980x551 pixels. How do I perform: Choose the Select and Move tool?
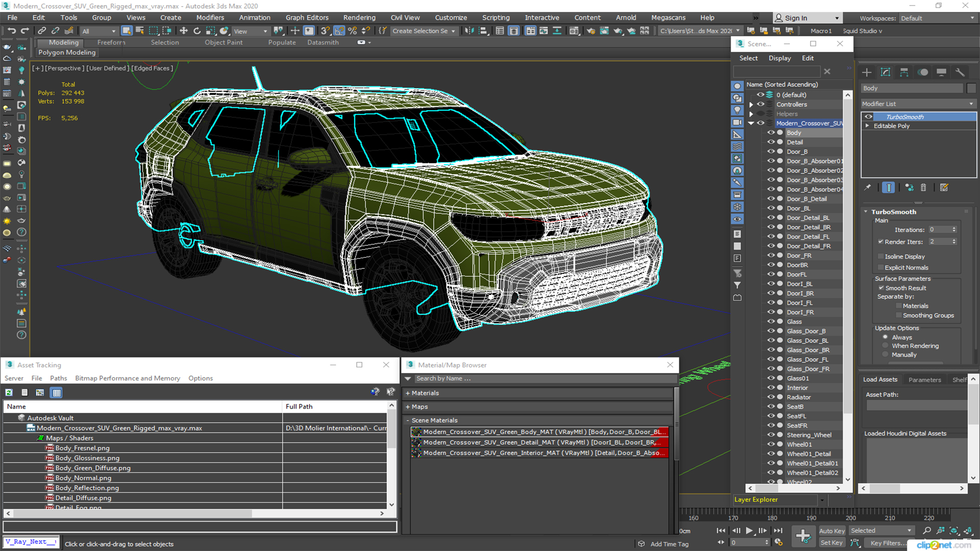click(184, 31)
